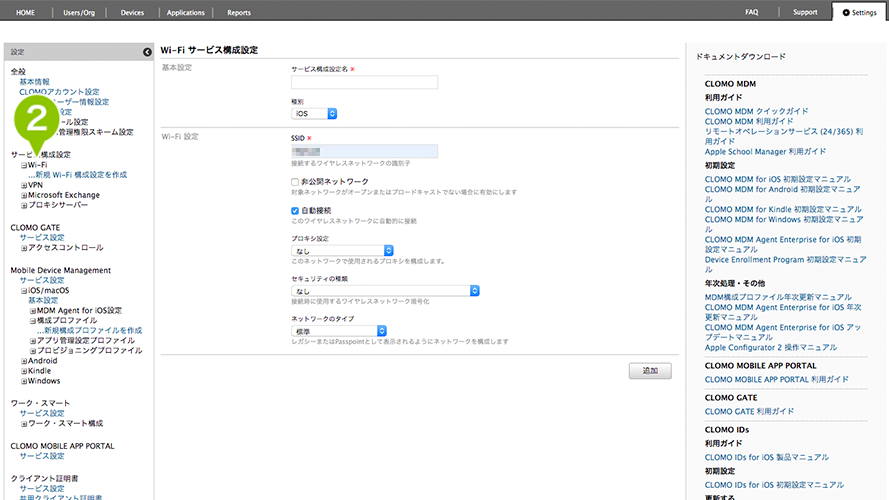Open Apple School Manager 利用ガイド link
The height and width of the screenshot is (500, 889).
click(x=765, y=151)
